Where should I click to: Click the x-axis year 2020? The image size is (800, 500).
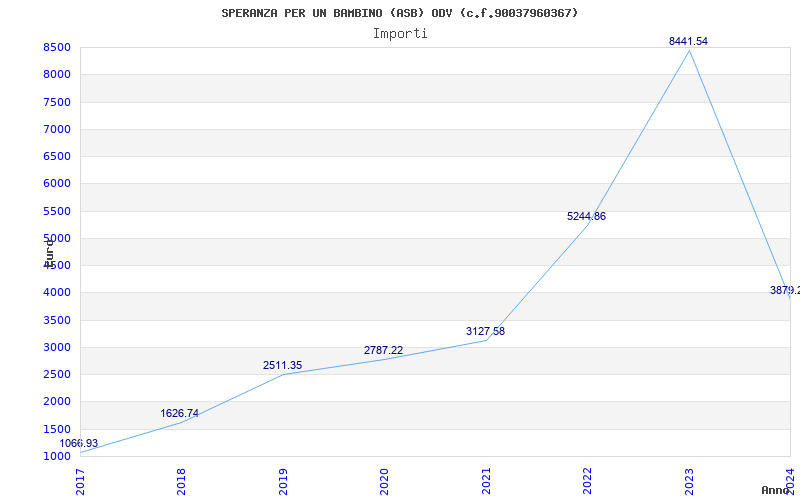point(384,482)
